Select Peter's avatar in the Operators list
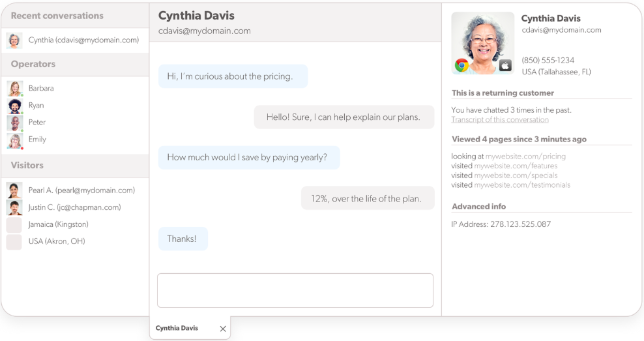This screenshot has width=644, height=341. (x=15, y=123)
